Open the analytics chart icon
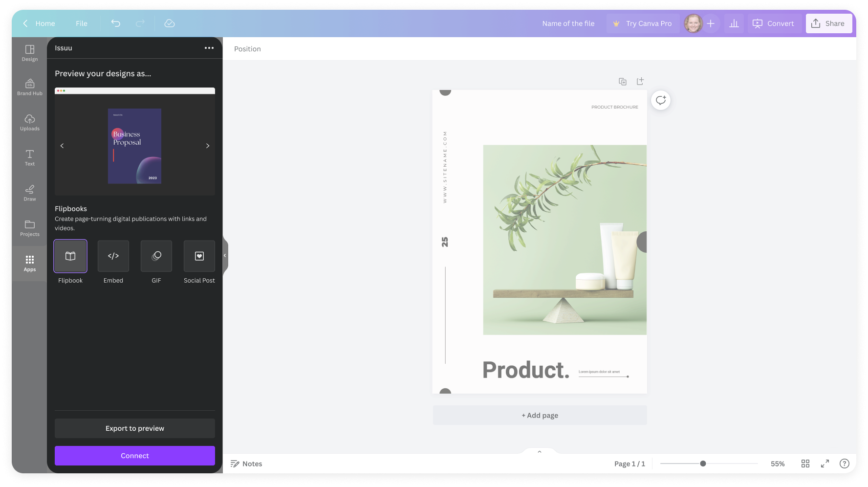The image size is (868, 487). [734, 23]
